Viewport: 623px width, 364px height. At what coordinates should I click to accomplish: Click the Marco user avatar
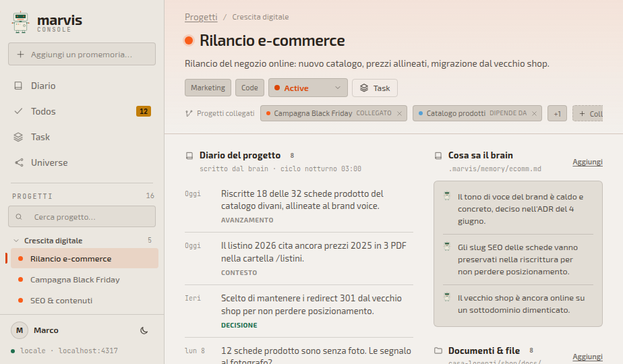20,330
